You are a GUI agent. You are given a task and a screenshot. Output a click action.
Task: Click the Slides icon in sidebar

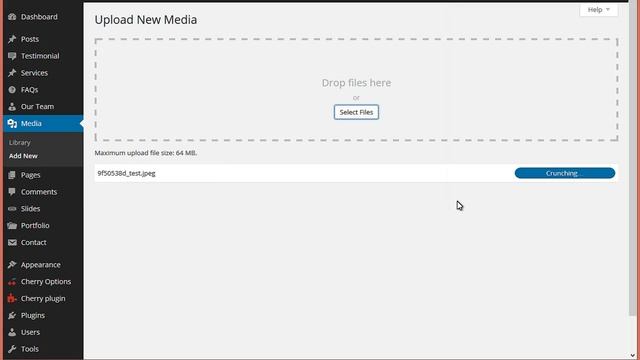[x=12, y=209]
